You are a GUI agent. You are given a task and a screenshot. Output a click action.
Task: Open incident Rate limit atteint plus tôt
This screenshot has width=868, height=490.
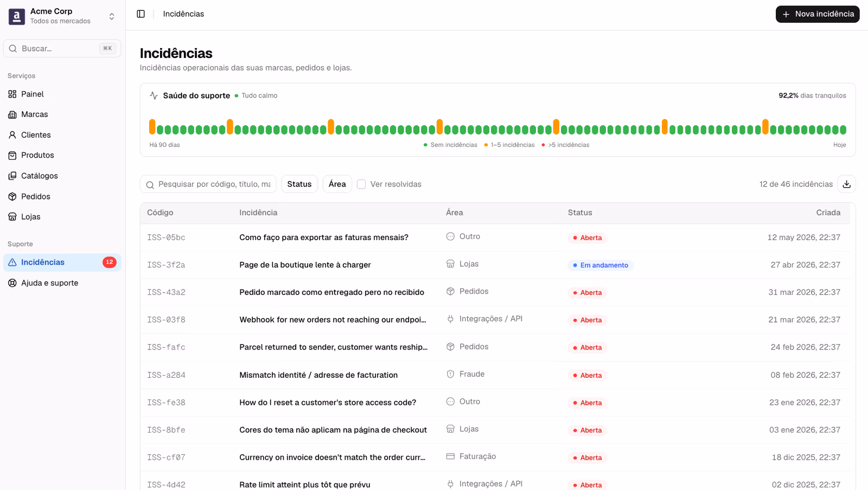pyautogui.click(x=305, y=485)
